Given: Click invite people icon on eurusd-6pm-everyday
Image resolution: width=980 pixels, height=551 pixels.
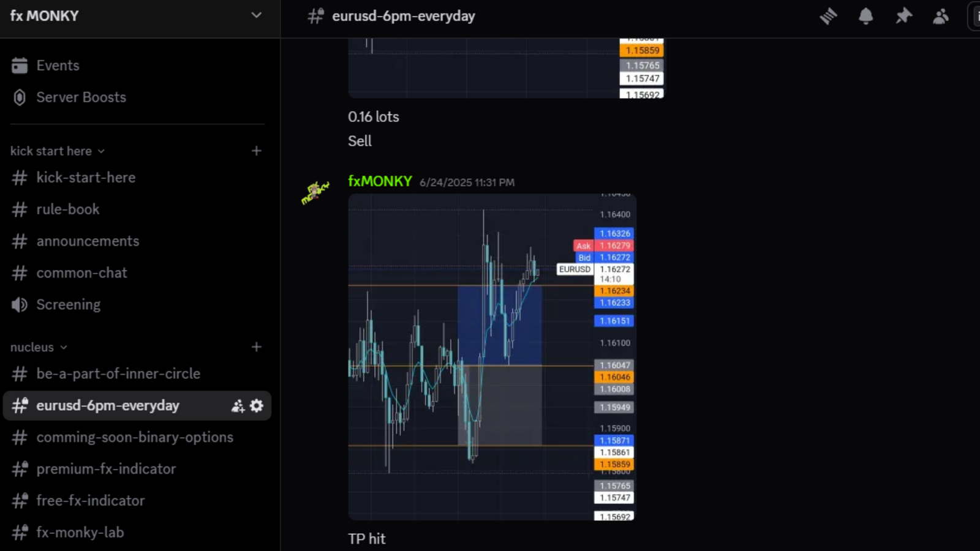Looking at the screenshot, I should pyautogui.click(x=238, y=406).
